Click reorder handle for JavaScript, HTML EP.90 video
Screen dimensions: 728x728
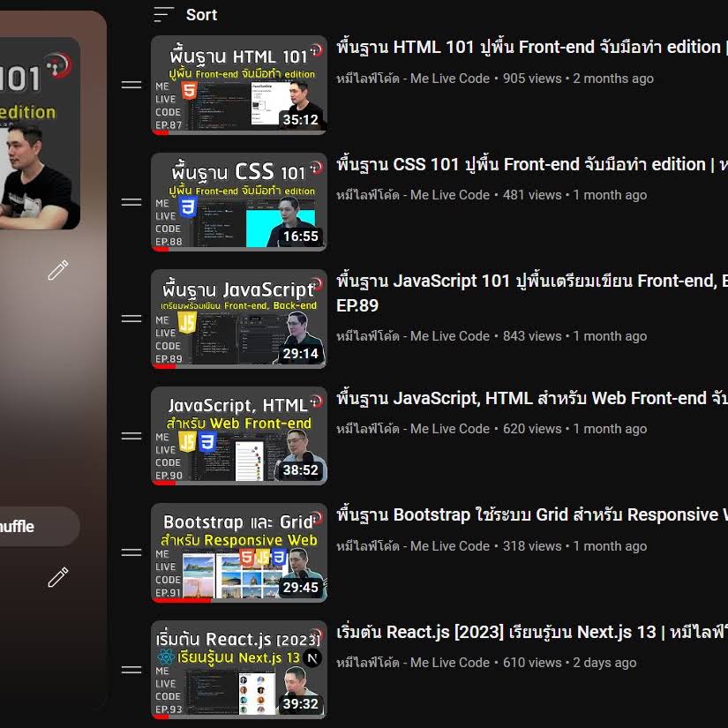pos(131,436)
